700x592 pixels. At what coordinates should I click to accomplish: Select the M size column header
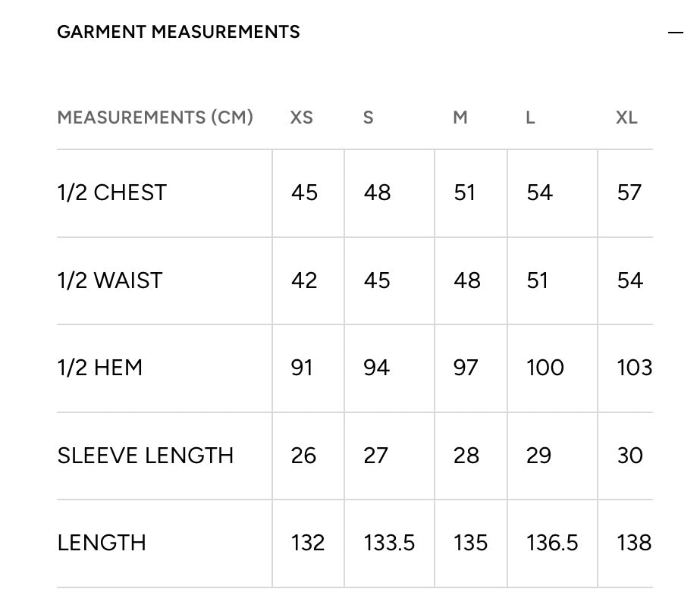[x=460, y=117]
